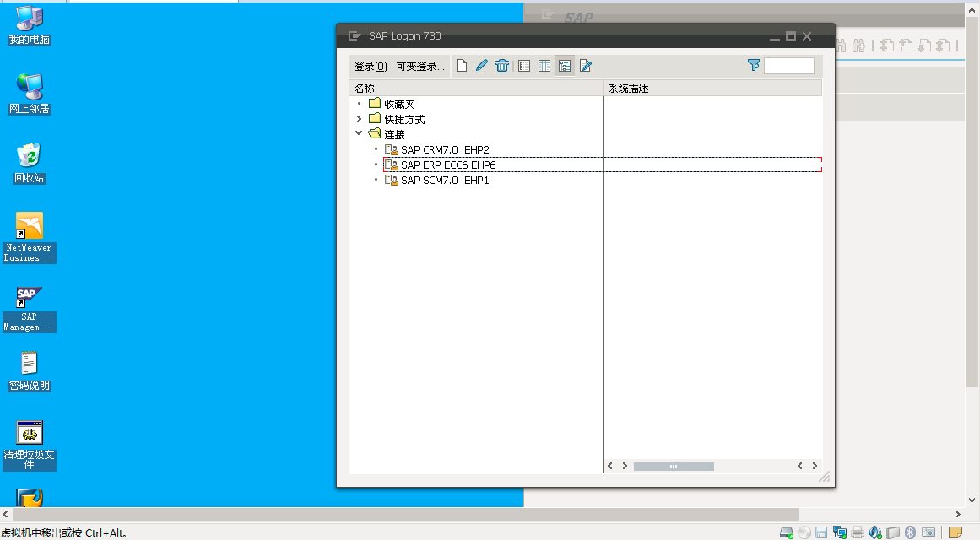
Task: Open 清理垃圾文件 desktop icon
Action: click(x=30, y=445)
